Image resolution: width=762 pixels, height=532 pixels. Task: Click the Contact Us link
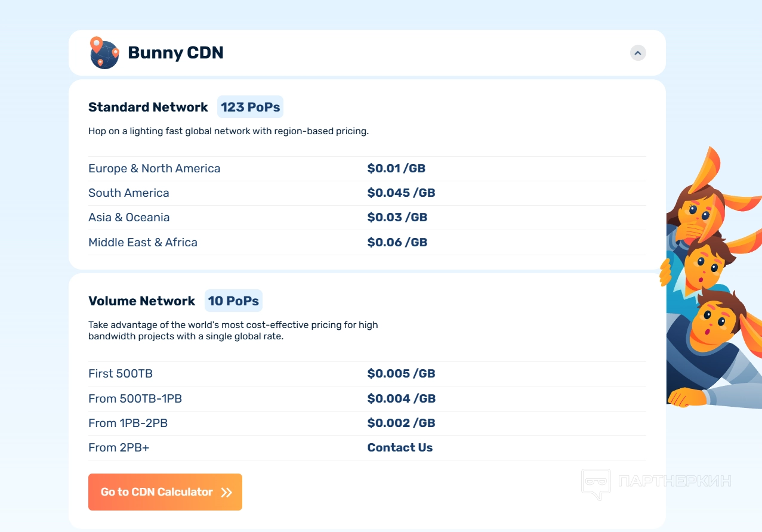[400, 448]
